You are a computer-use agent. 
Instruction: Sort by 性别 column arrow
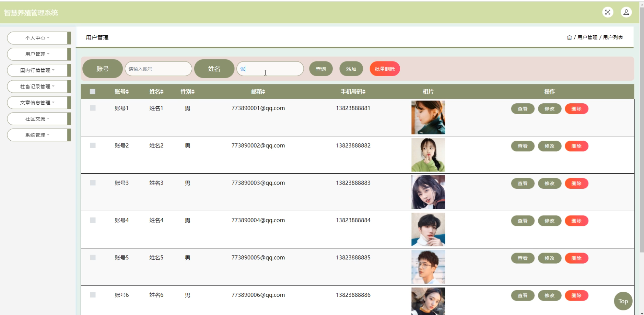(x=193, y=92)
